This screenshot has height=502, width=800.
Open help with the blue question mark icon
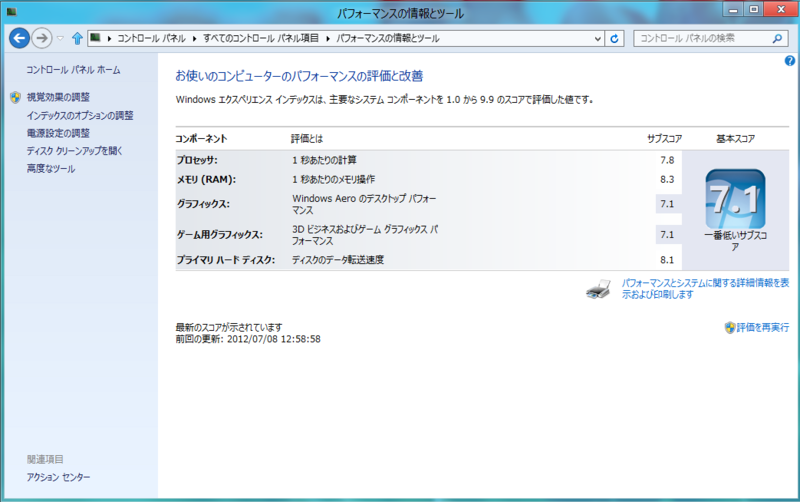click(789, 61)
